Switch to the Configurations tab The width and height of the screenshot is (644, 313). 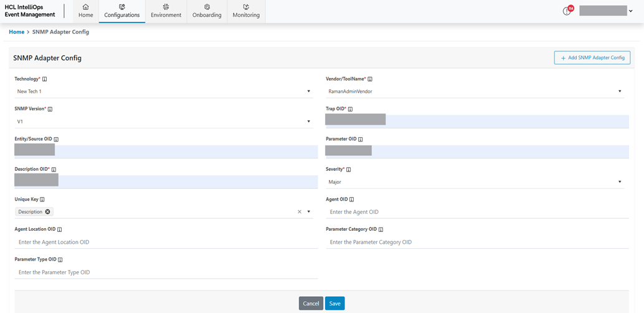click(122, 11)
